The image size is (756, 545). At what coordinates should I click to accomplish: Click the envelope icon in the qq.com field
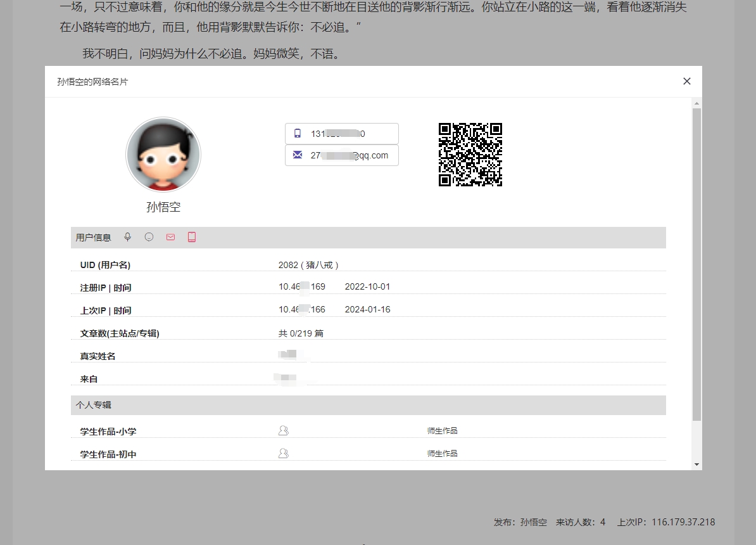tap(298, 155)
